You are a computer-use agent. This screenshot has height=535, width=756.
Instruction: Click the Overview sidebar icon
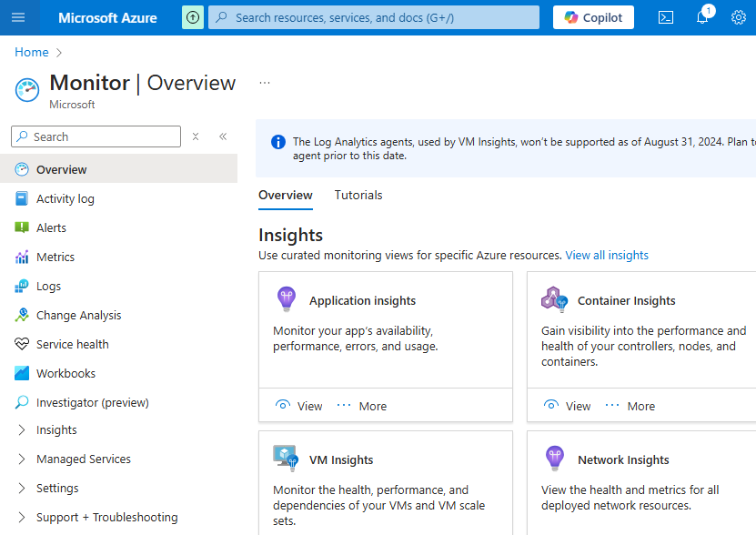click(x=22, y=169)
